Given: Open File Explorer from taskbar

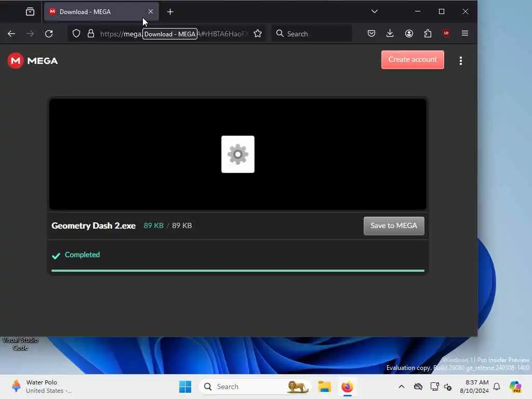Looking at the screenshot, I should point(324,387).
